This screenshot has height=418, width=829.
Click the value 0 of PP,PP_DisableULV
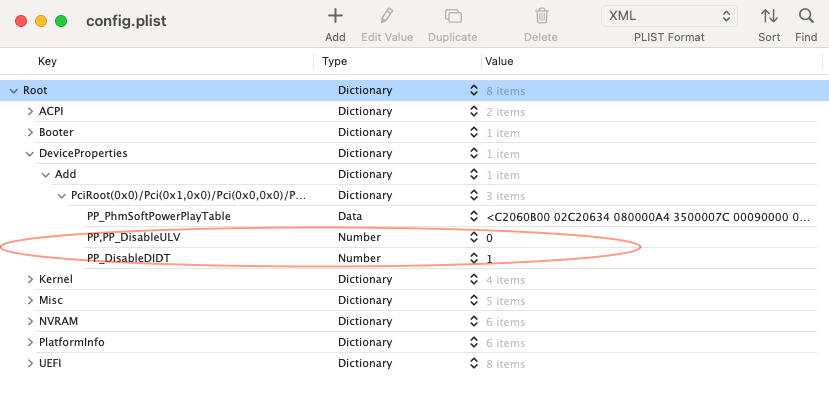click(490, 238)
